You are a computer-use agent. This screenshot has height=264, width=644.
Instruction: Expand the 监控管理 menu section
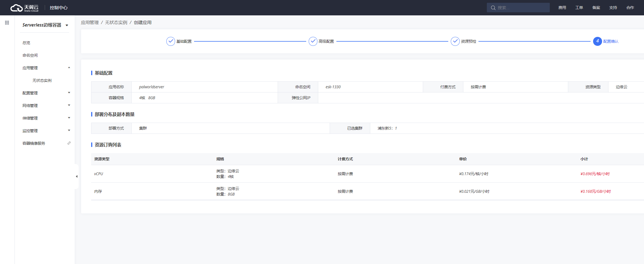pos(69,130)
